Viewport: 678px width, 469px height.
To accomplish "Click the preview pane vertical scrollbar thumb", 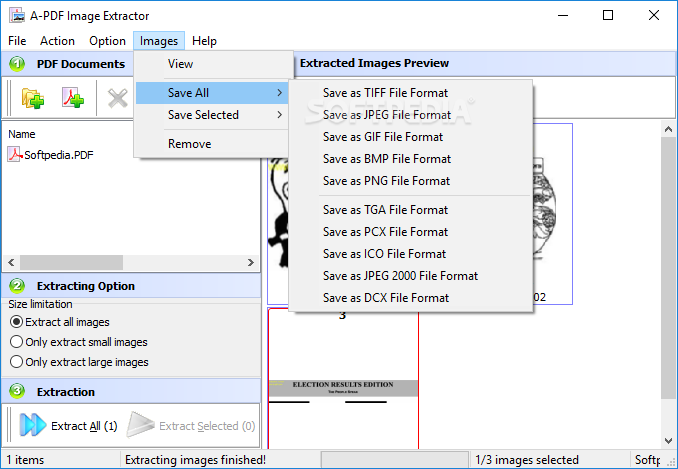I will pos(668,268).
